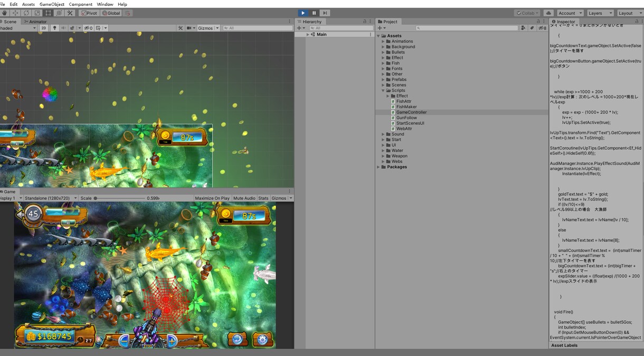This screenshot has height=356, width=644.
Task: Open the Account dropdown
Action: [570, 13]
